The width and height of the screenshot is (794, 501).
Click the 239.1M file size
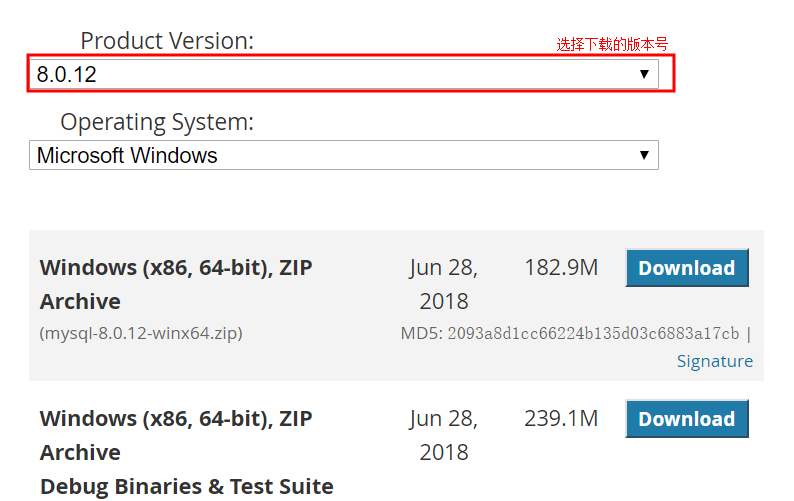point(561,419)
